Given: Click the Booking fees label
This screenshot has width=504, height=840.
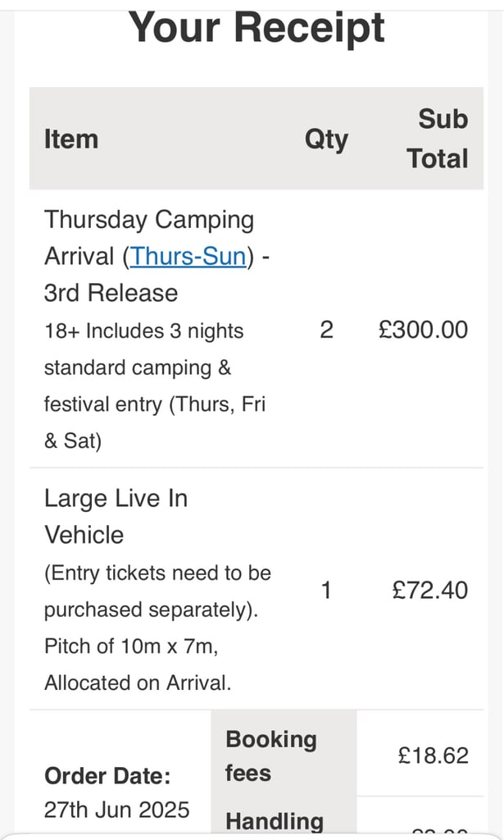Looking at the screenshot, I should pyautogui.click(x=270, y=756).
